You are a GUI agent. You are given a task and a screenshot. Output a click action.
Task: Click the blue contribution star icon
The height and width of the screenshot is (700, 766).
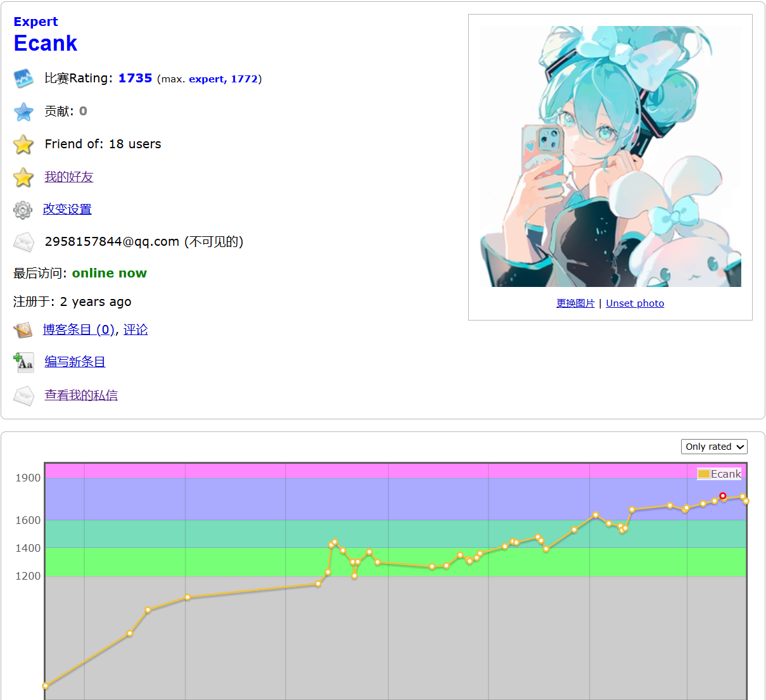(x=23, y=112)
